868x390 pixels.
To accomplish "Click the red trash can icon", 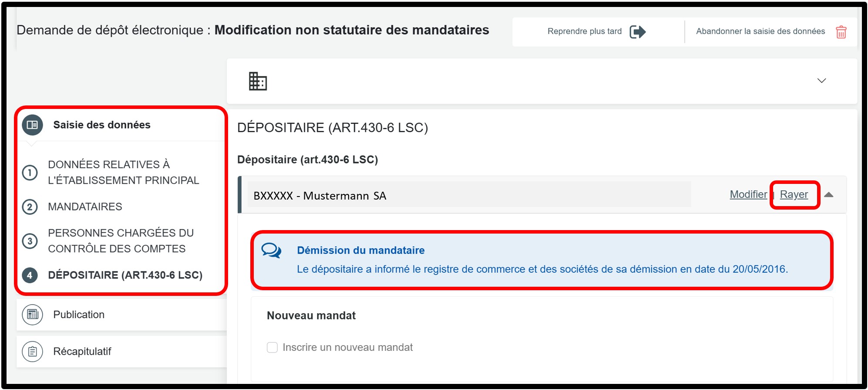I will [841, 32].
